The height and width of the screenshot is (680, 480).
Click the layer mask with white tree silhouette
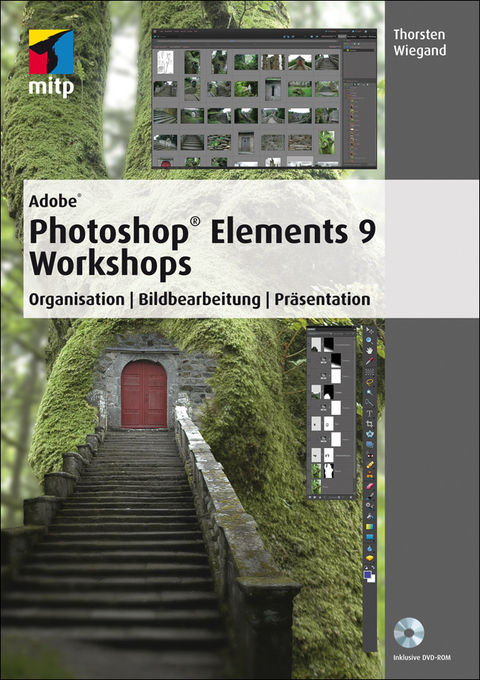coord(329,471)
